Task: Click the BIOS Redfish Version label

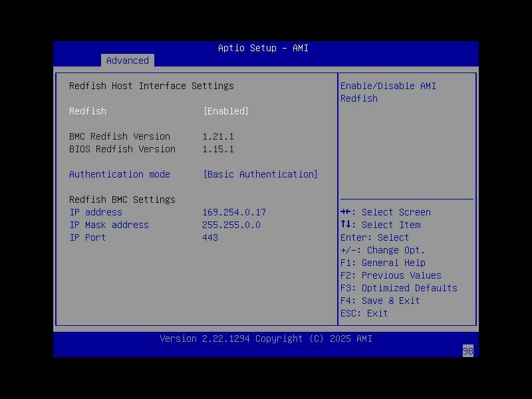Action: pos(122,149)
